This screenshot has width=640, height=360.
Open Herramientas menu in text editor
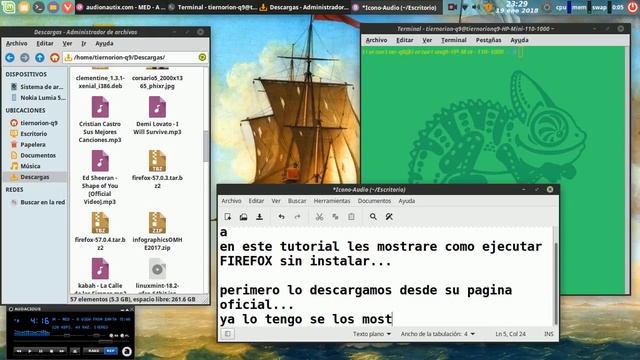click(332, 201)
